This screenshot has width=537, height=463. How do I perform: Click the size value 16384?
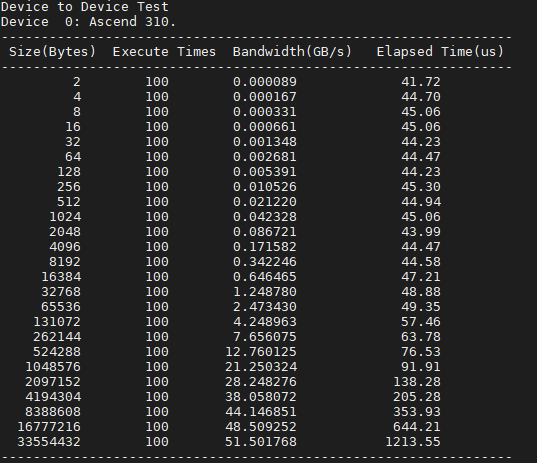coord(61,277)
